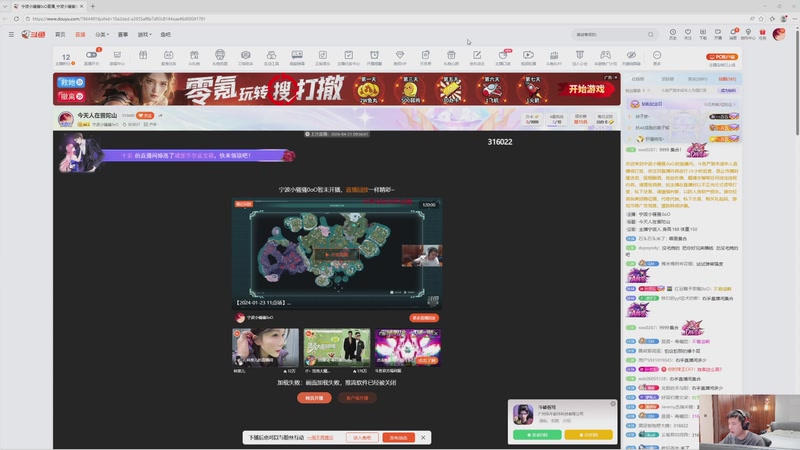Close the top ad banner

click(x=616, y=78)
